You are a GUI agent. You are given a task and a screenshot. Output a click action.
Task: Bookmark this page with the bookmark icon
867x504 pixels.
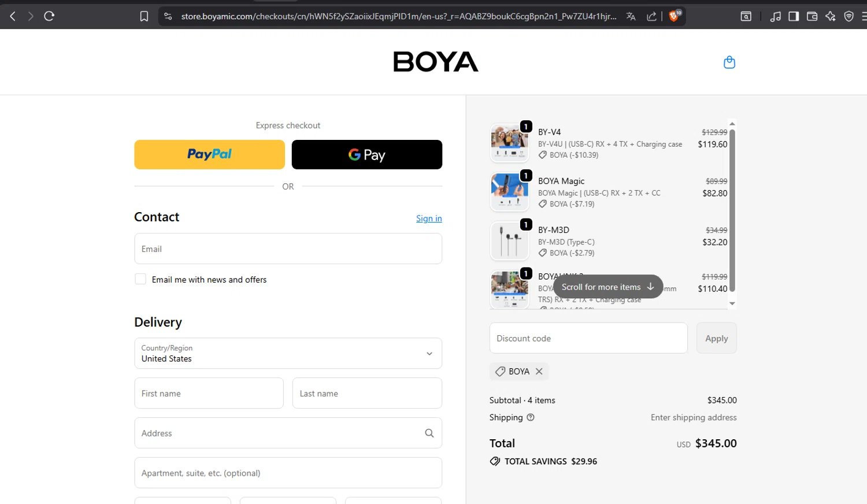[x=144, y=16]
